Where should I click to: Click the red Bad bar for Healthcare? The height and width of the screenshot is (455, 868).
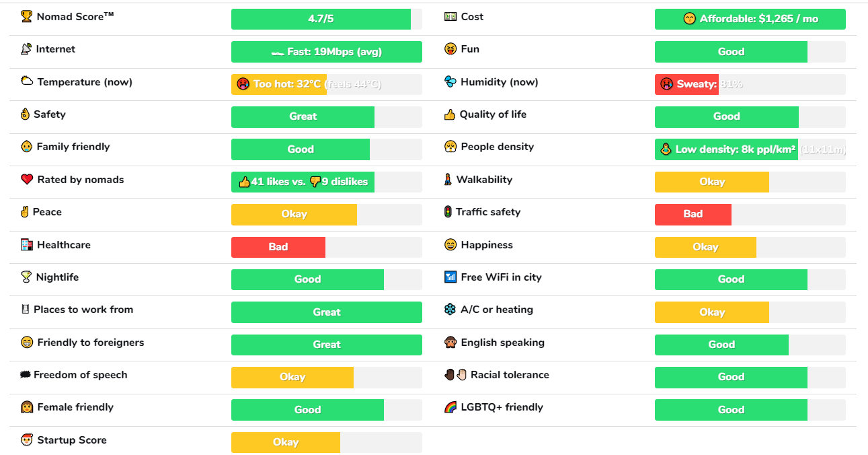coord(278,247)
